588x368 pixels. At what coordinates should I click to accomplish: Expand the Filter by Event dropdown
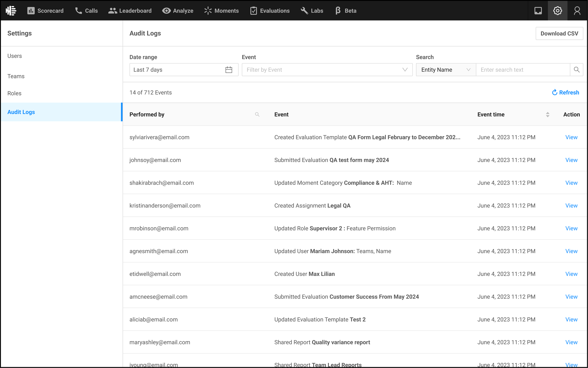click(x=327, y=70)
